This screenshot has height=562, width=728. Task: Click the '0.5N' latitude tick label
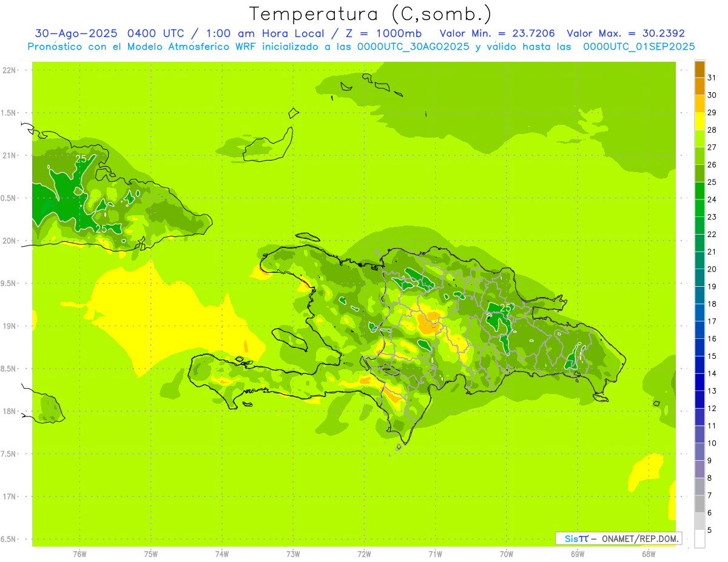[9, 199]
